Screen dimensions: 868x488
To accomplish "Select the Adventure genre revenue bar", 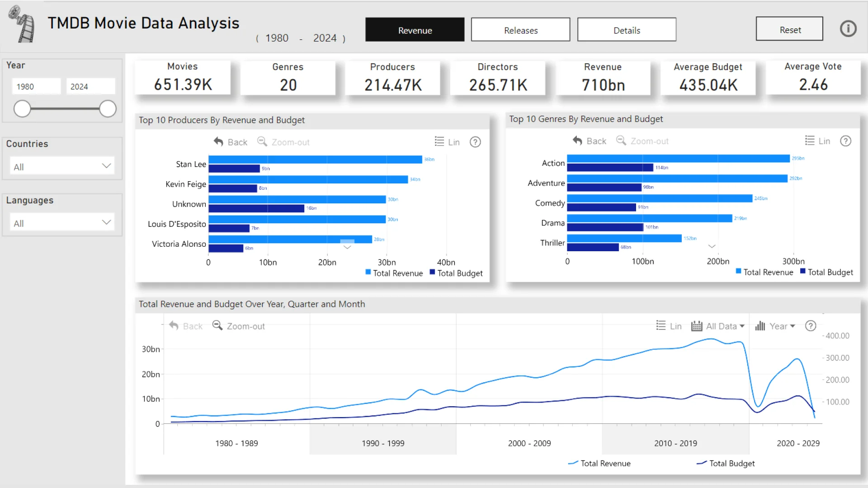I will tap(677, 178).
